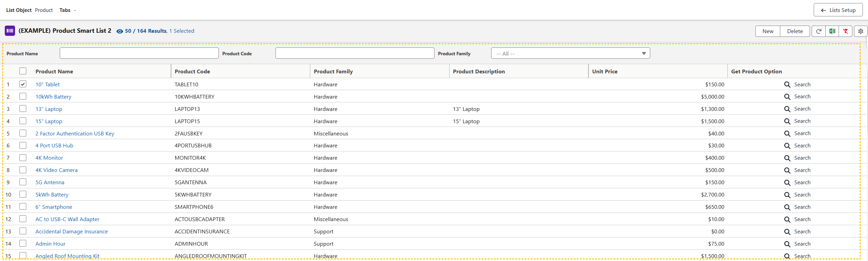Click the purple barcode product list icon

coord(10,31)
